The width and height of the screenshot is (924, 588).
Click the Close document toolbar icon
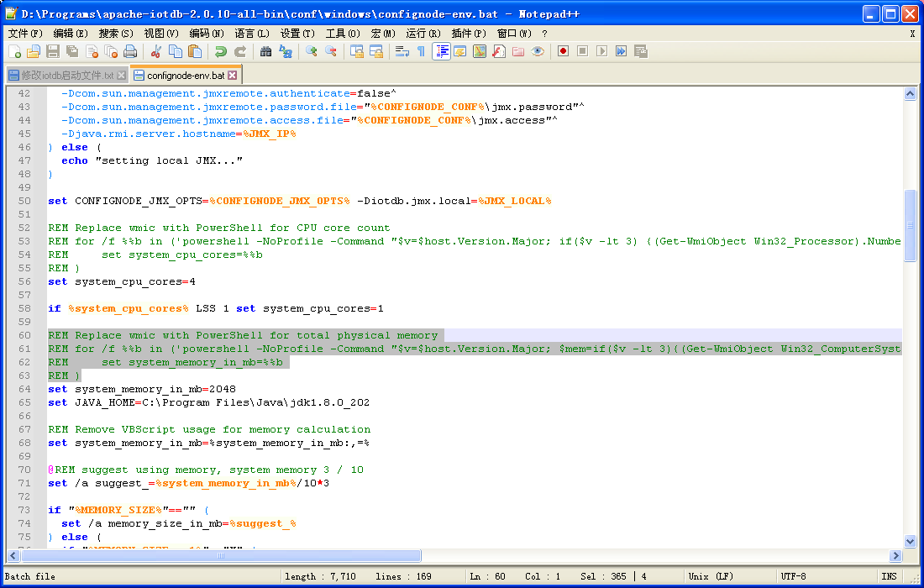(92, 52)
